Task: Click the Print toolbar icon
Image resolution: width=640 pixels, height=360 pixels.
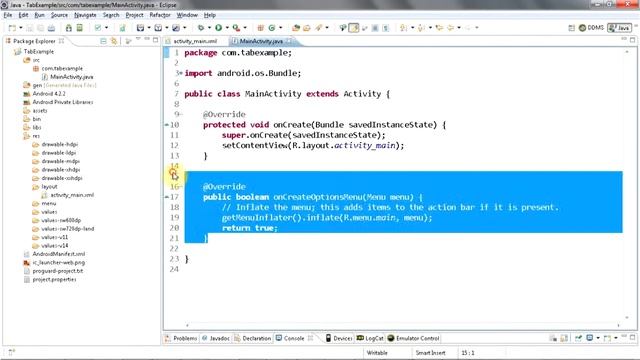Action: coord(51,28)
